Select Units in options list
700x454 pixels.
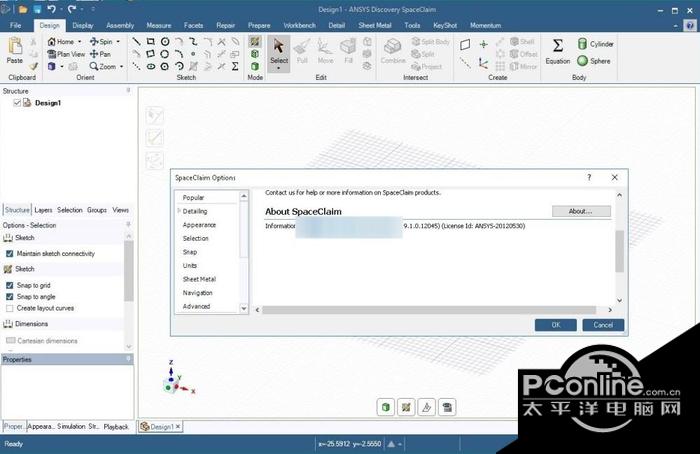pyautogui.click(x=190, y=266)
